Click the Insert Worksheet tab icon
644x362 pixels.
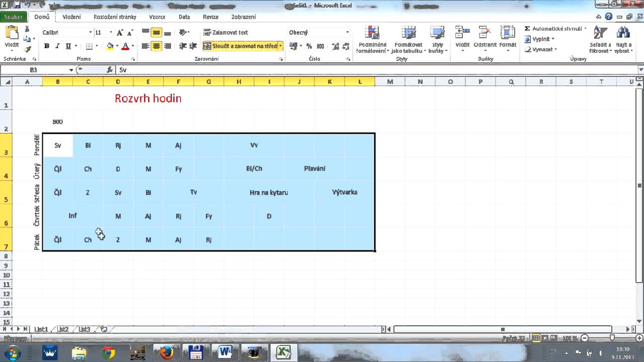tap(104, 329)
